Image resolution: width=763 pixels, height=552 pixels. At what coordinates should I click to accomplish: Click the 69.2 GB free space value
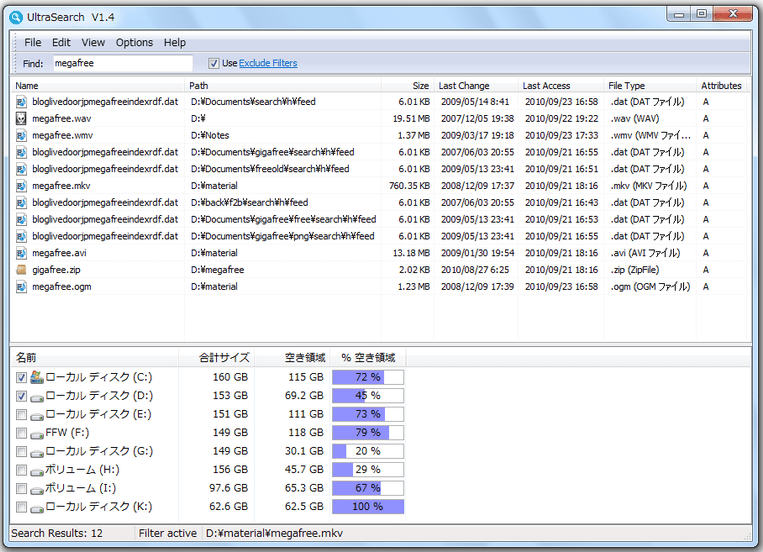tap(304, 396)
